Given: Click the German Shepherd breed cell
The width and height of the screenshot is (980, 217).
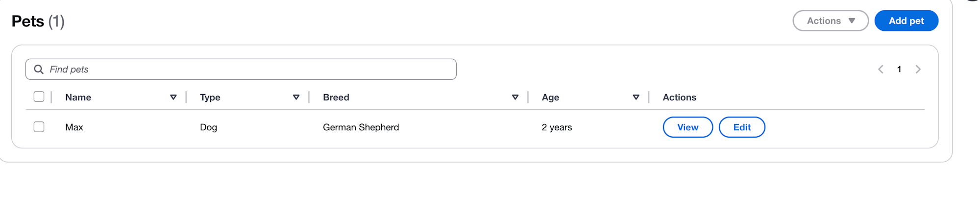Looking at the screenshot, I should [361, 127].
